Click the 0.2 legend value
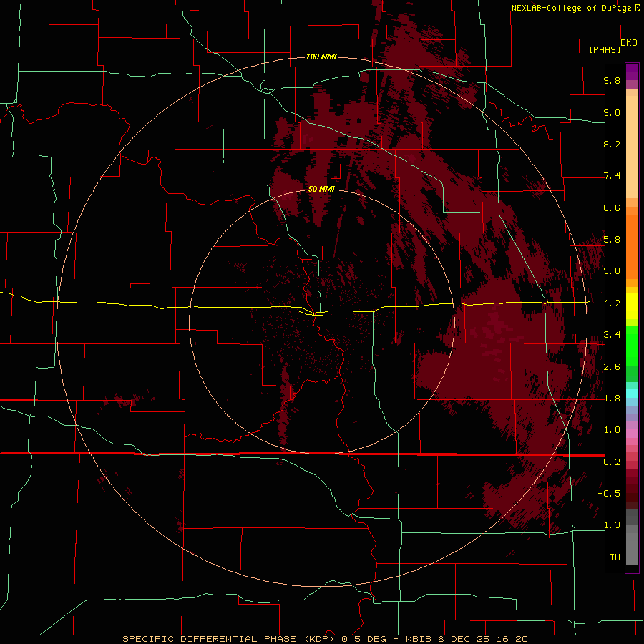Image resolution: width=644 pixels, height=644 pixels. [x=612, y=462]
